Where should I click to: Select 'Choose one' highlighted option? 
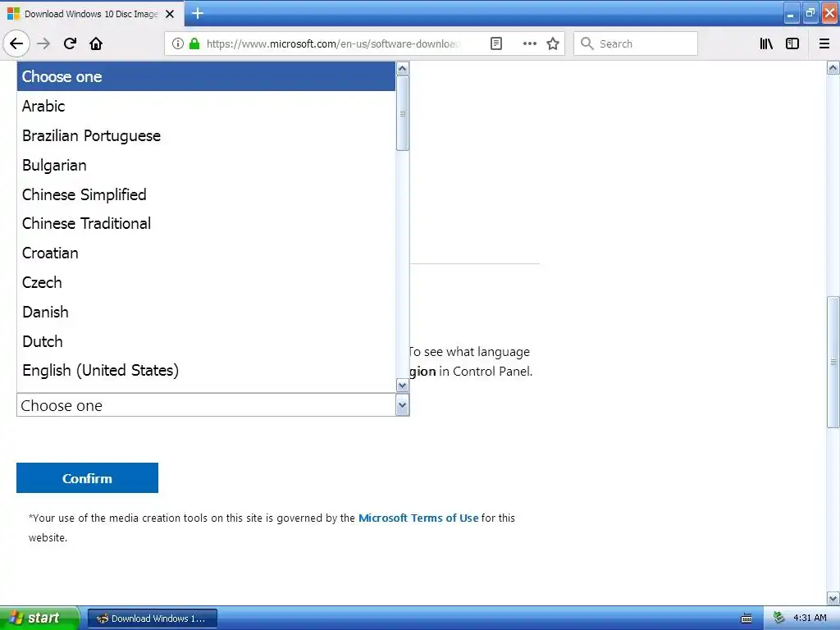pos(206,76)
